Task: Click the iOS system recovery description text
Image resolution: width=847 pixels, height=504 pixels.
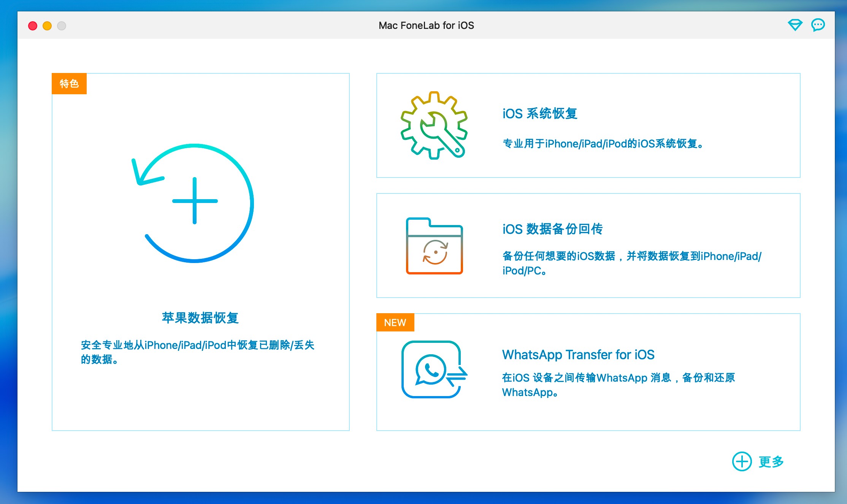Action: pyautogui.click(x=603, y=144)
